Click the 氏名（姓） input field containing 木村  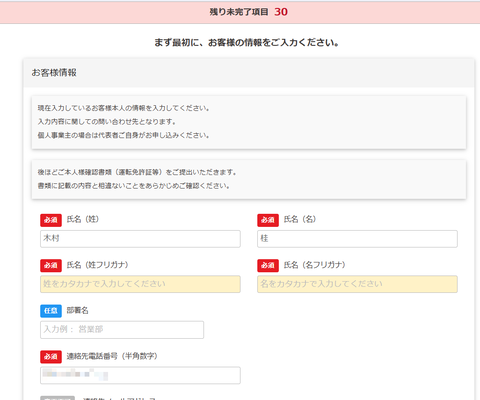[x=140, y=239]
